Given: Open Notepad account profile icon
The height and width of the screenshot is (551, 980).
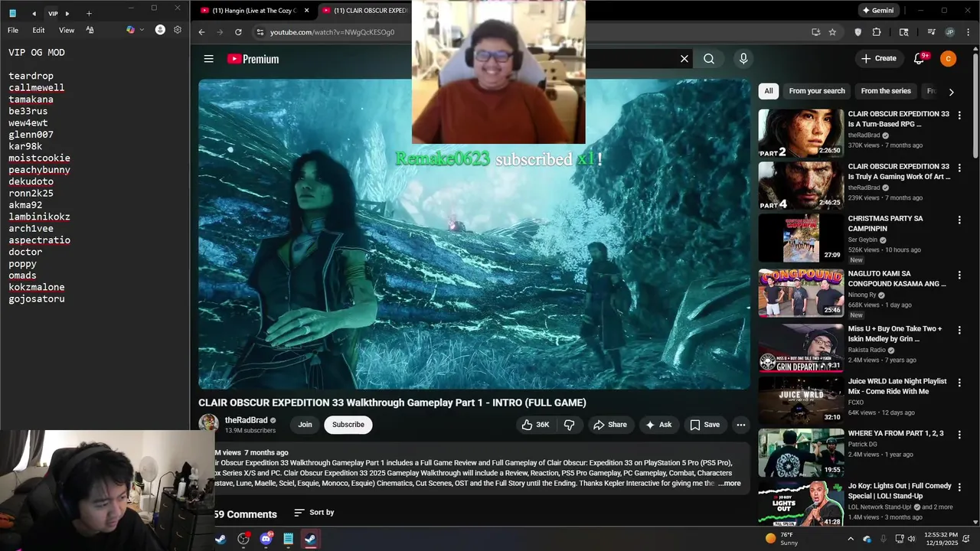Looking at the screenshot, I should [160, 30].
